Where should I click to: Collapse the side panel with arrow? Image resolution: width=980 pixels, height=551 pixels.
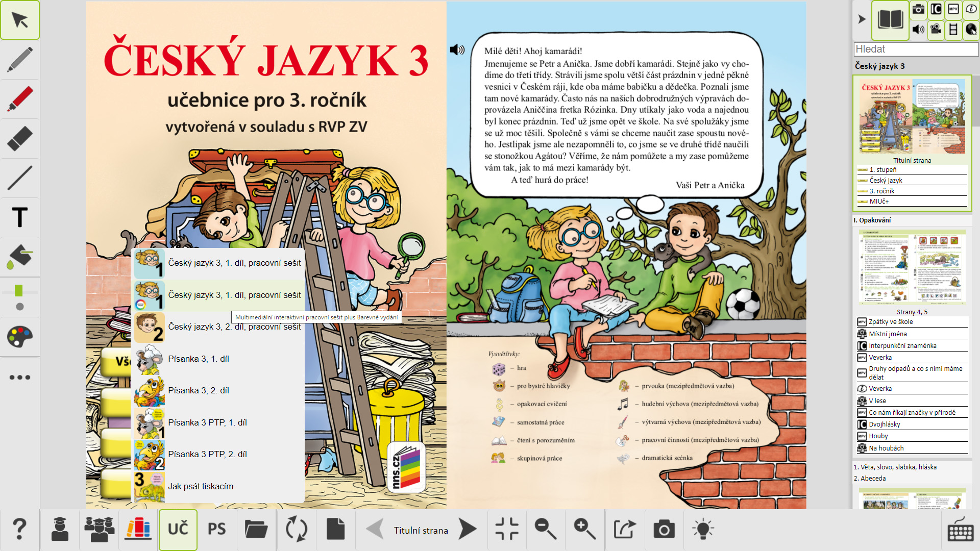coord(862,19)
